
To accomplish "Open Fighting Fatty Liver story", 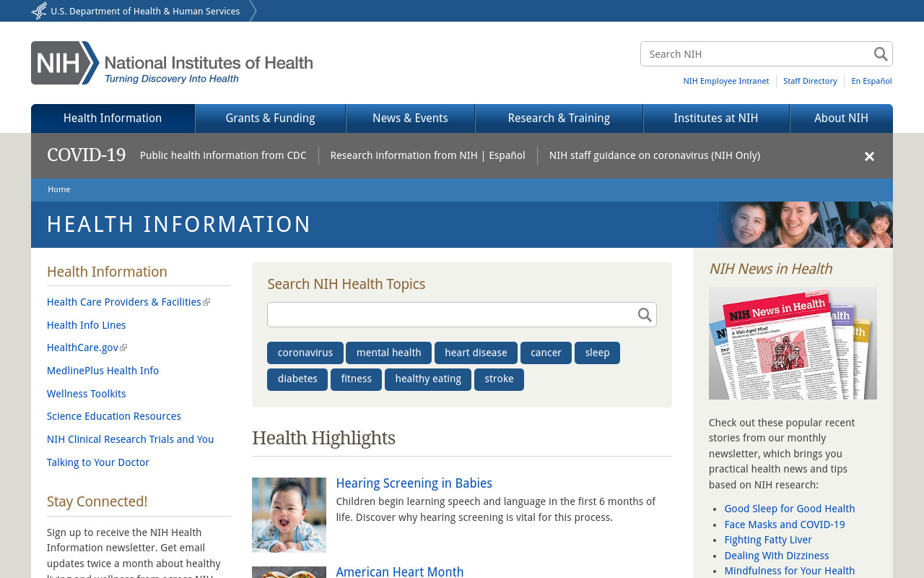I will click(x=768, y=540).
